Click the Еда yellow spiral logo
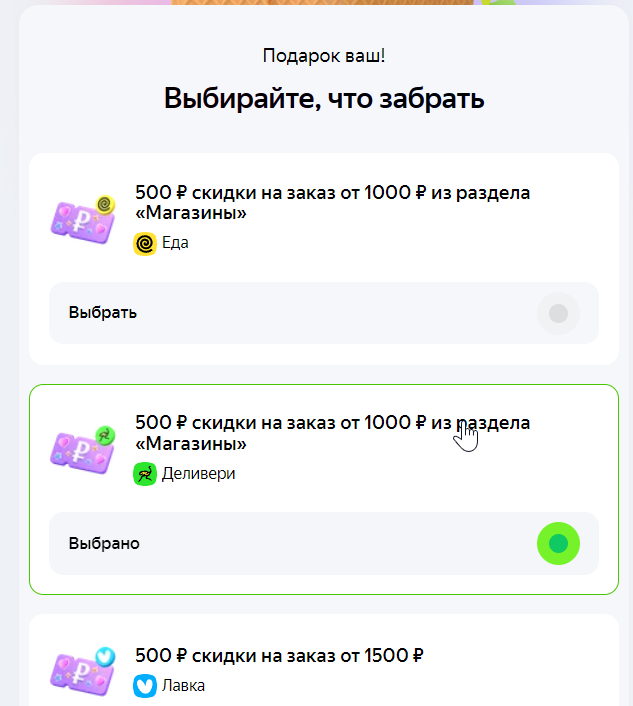 145,244
